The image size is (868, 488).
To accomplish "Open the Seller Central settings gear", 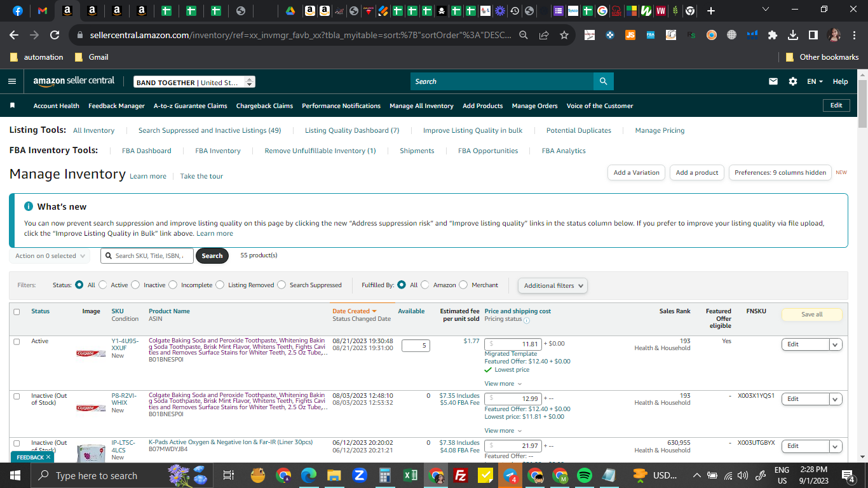I will [x=792, y=81].
